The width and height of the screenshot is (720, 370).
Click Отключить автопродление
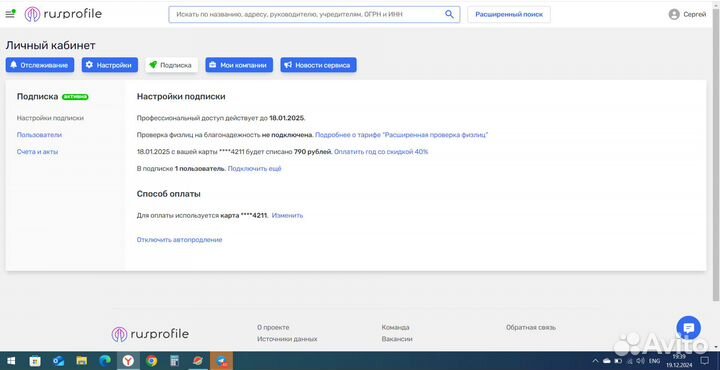click(x=179, y=240)
